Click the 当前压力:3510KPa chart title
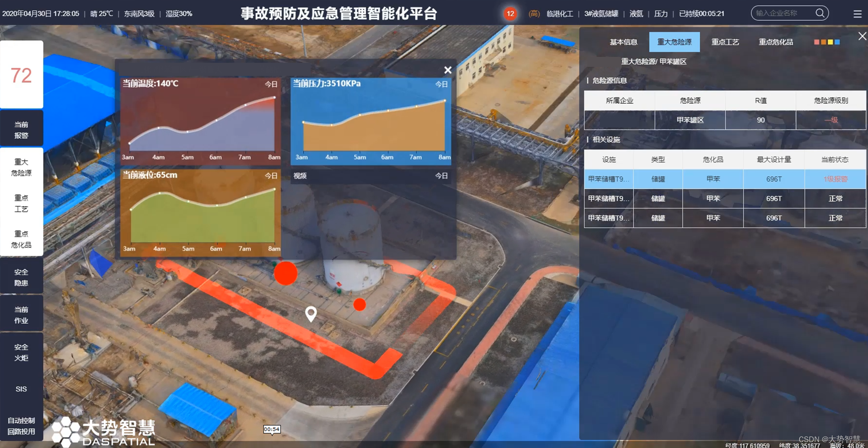Viewport: 868px width, 448px height. pyautogui.click(x=327, y=84)
